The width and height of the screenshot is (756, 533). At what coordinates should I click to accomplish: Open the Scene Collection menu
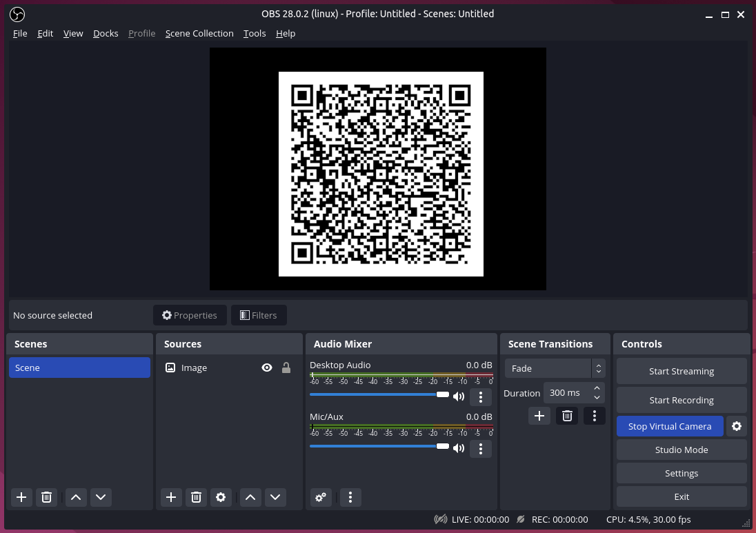199,33
